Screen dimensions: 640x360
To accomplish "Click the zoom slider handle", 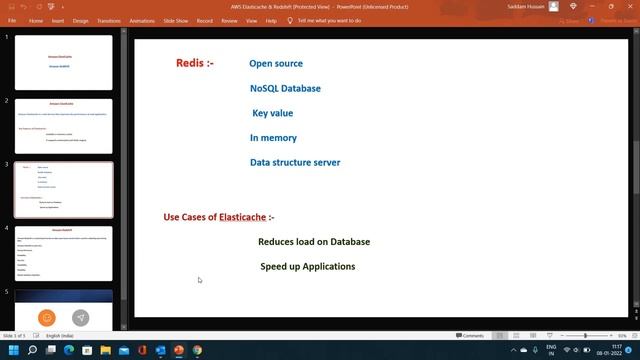I will pos(585,336).
